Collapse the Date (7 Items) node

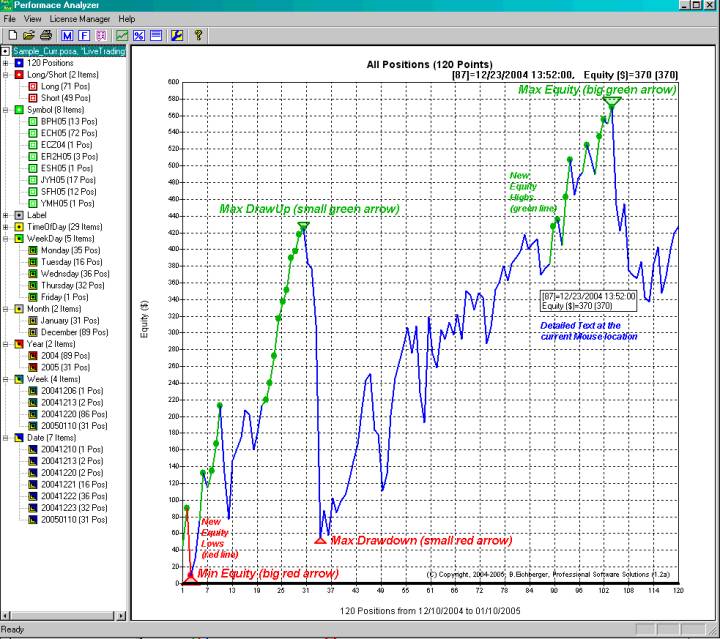(x=6, y=437)
